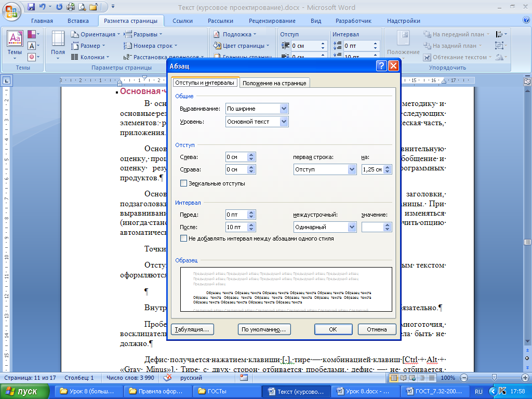This screenshot has height=399, width=532.
Task: Click the Перед spacing field
Action: pos(236,215)
